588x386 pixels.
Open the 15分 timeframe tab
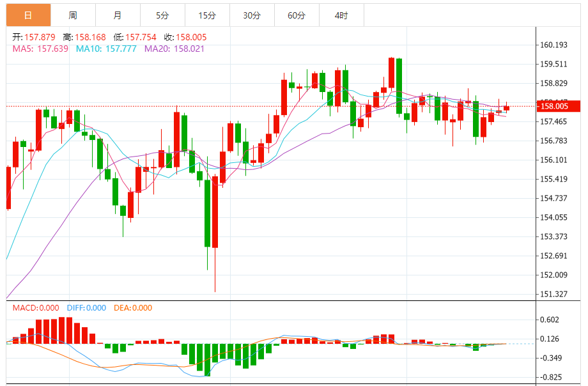click(x=207, y=15)
